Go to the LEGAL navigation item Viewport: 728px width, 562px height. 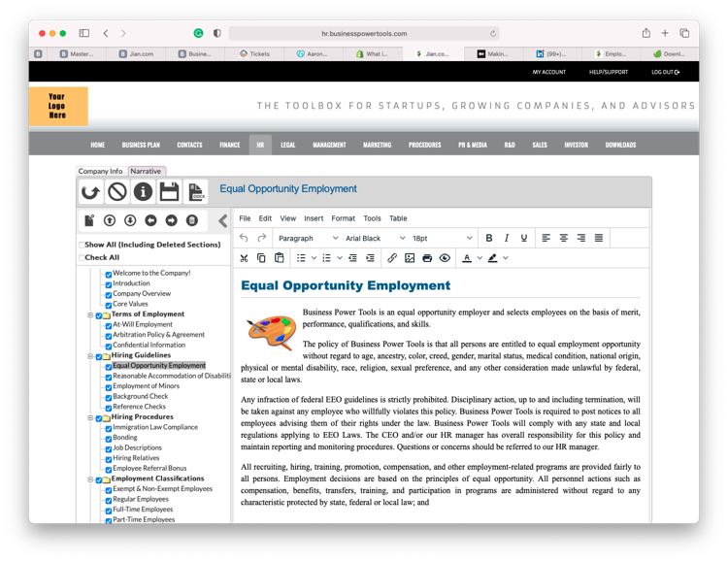coord(288,145)
